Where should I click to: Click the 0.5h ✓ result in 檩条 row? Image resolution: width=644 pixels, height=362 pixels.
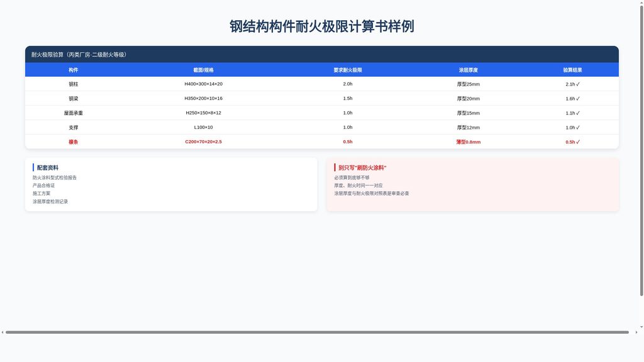point(572,142)
